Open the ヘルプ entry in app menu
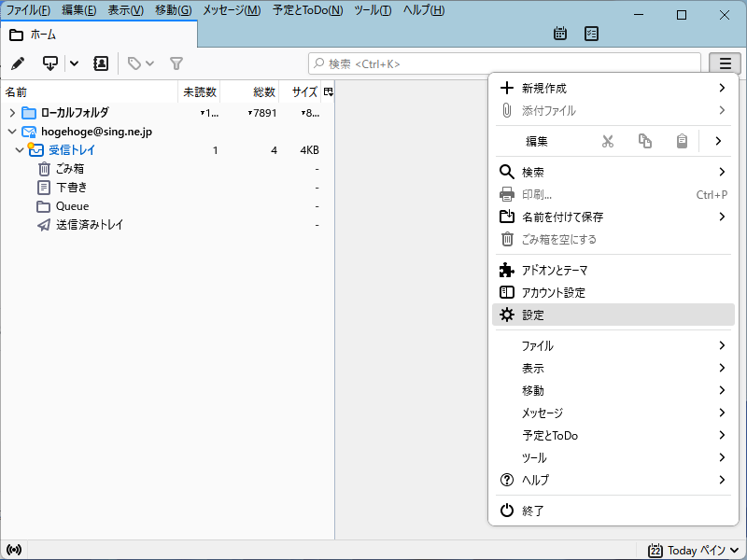Viewport: 747px width, 560px height. (x=613, y=480)
